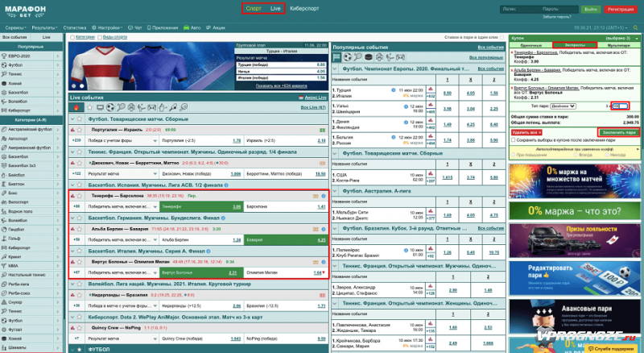
Task: Collapse the Теннис. Франция live section
Action: [x=74, y=151]
